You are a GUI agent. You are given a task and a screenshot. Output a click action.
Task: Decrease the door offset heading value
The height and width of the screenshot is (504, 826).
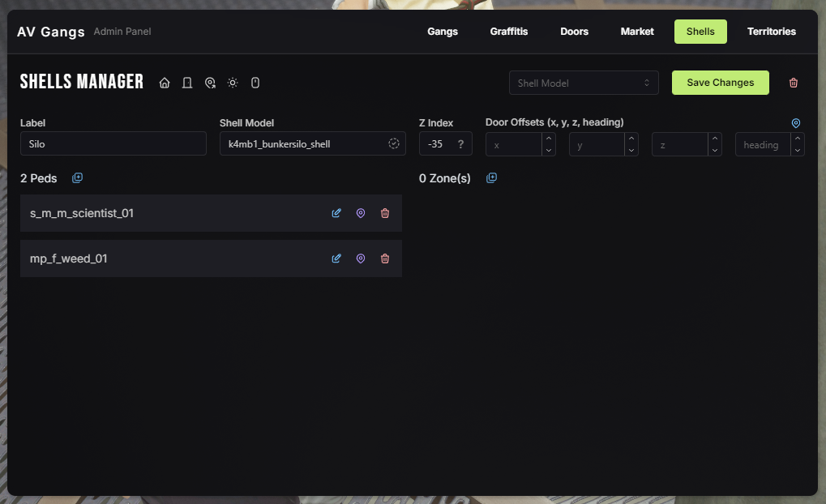(798, 150)
